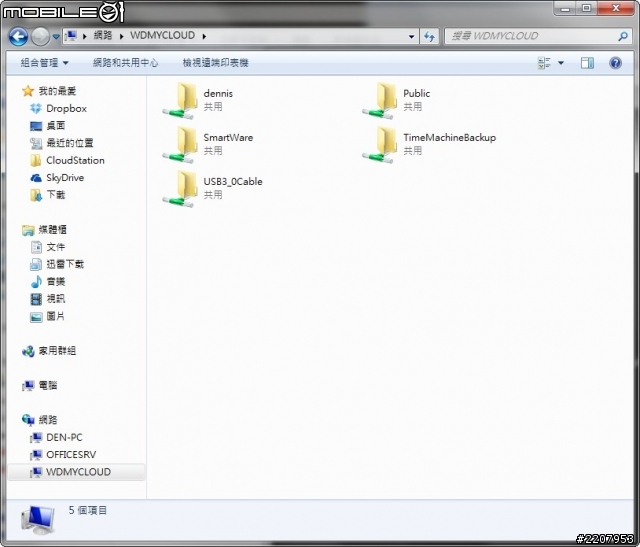Image resolution: width=640 pixels, height=547 pixels.
Task: Click the 5 個項目 status text
Action: (88, 510)
